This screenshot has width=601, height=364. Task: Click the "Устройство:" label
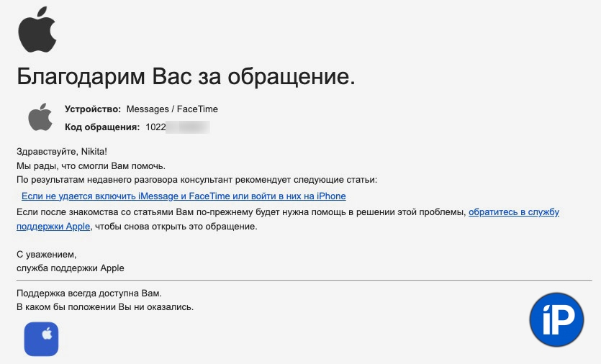click(93, 109)
